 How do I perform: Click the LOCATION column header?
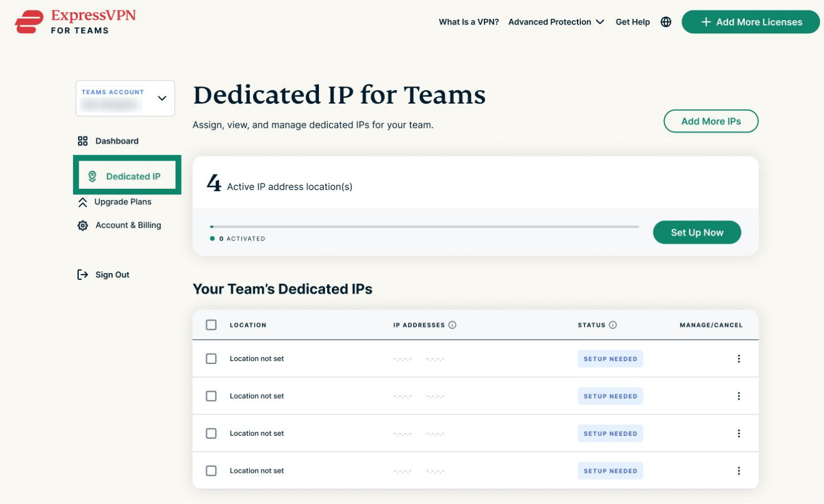point(248,325)
